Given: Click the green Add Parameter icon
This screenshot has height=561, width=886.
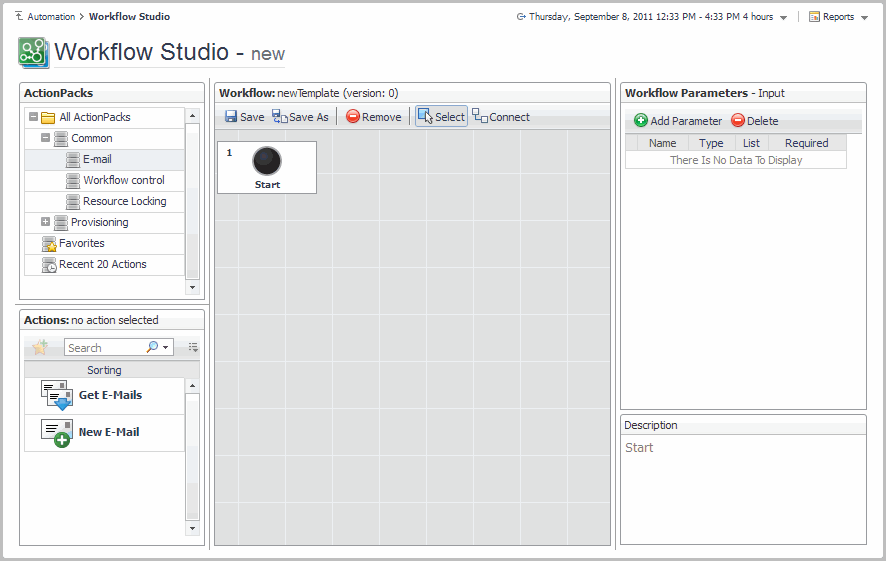Looking at the screenshot, I should (x=641, y=121).
